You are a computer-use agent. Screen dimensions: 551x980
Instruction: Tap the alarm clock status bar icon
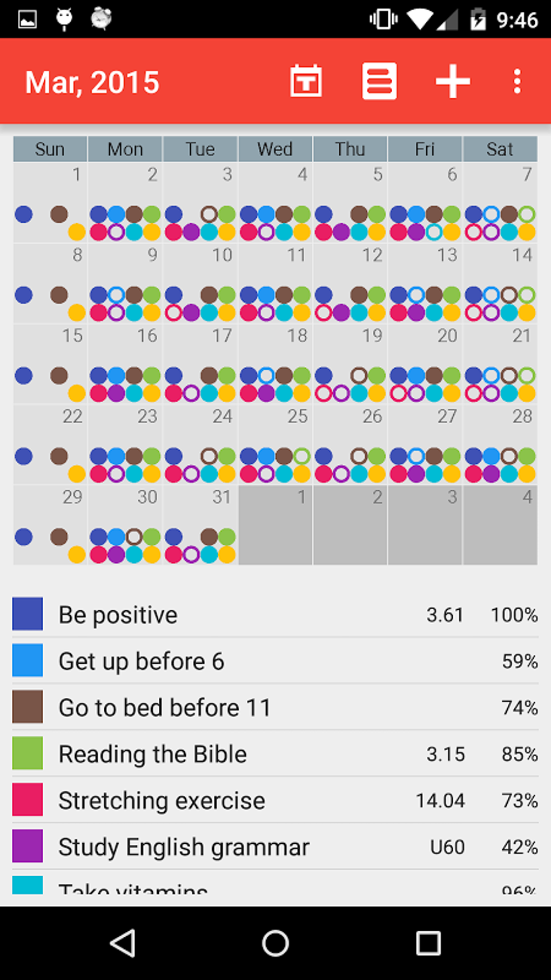[x=101, y=19]
